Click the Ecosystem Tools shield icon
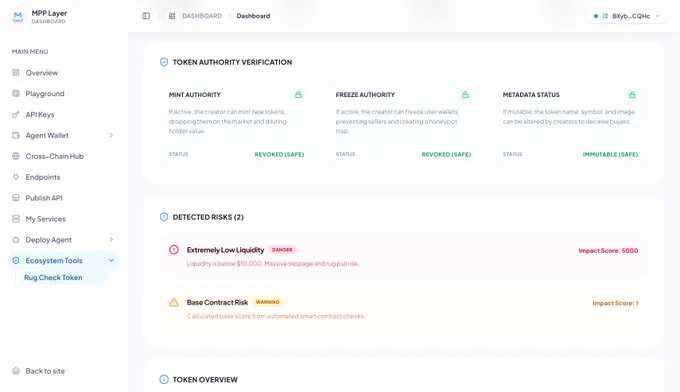Screen dimensions: 680x392 pyautogui.click(x=16, y=261)
